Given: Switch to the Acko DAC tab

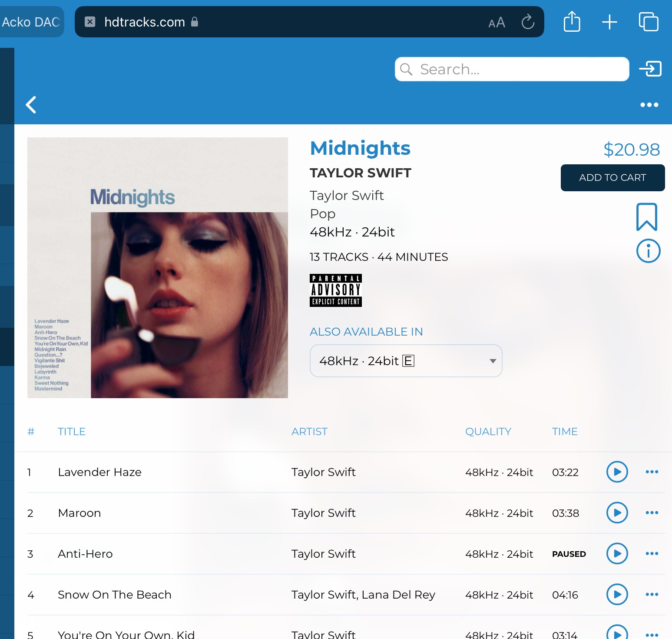Looking at the screenshot, I should [31, 22].
